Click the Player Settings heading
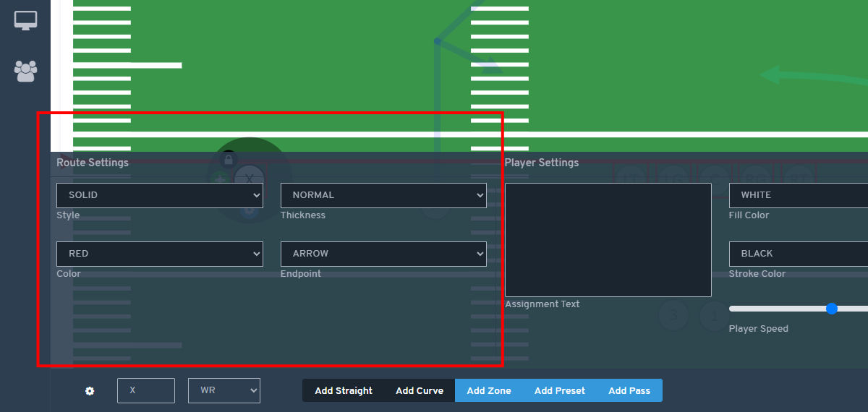This screenshot has width=868, height=412. coord(542,163)
